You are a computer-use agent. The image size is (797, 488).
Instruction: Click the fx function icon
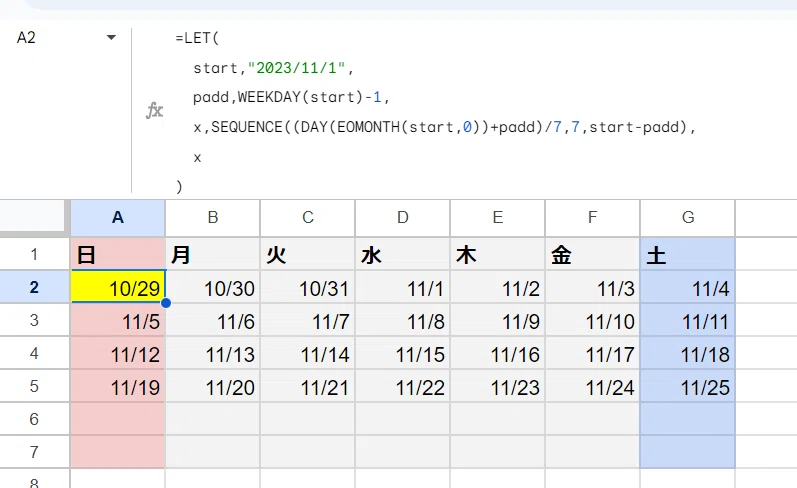[154, 110]
